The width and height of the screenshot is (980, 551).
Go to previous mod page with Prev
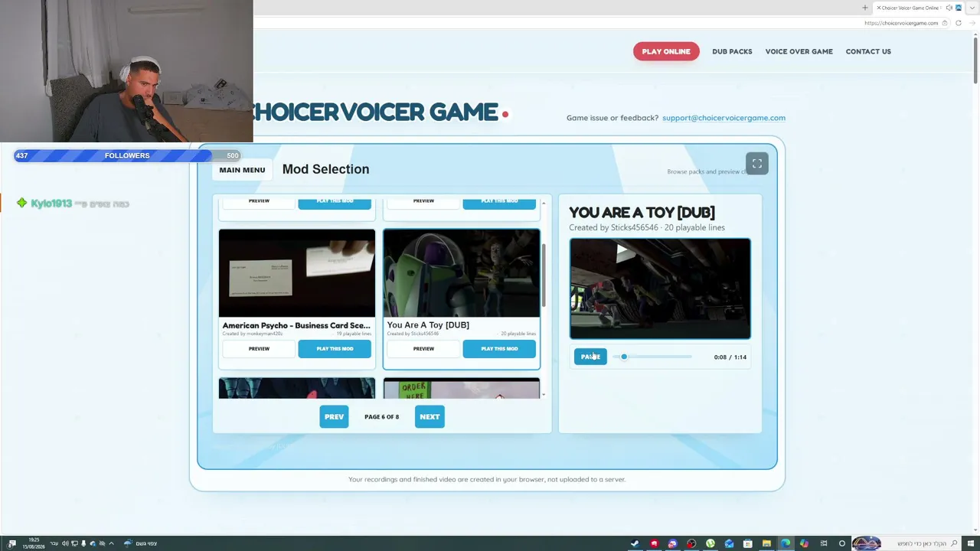pyautogui.click(x=334, y=417)
